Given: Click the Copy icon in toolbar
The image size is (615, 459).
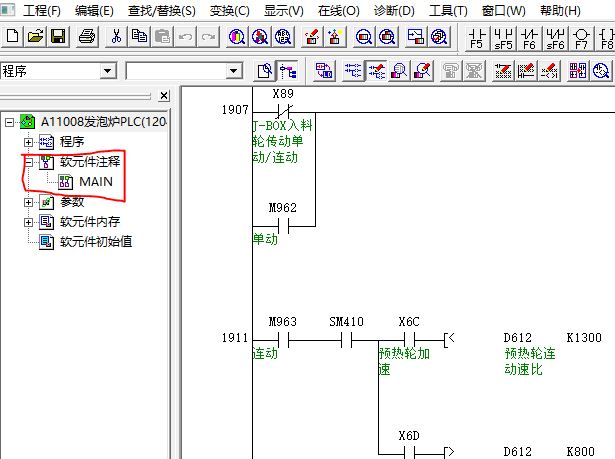Looking at the screenshot, I should [139, 37].
